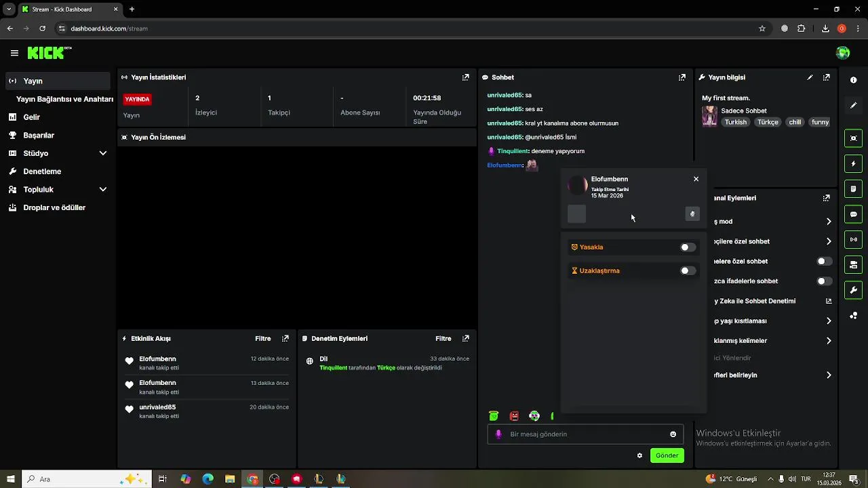
Task: Toggle the stats panel icon in right sidebar
Action: [x=853, y=264]
